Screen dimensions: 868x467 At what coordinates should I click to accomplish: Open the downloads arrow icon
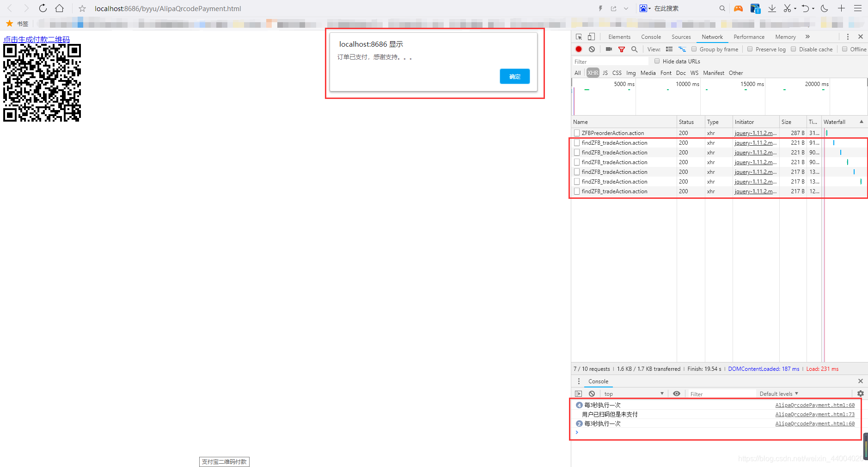pos(772,8)
